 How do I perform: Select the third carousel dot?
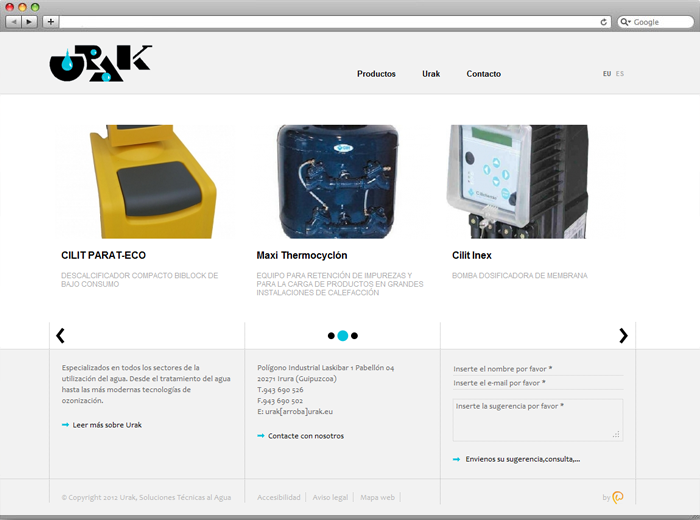[354, 336]
